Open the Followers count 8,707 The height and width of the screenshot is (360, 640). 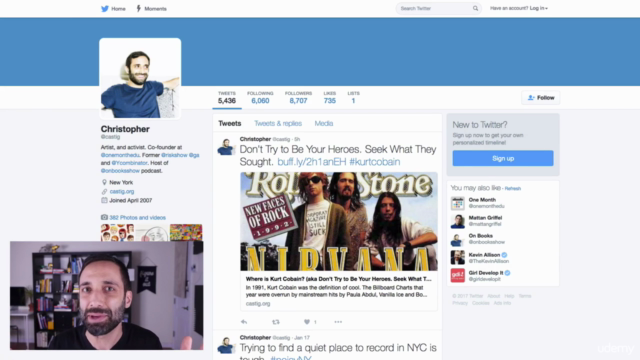[x=298, y=98]
